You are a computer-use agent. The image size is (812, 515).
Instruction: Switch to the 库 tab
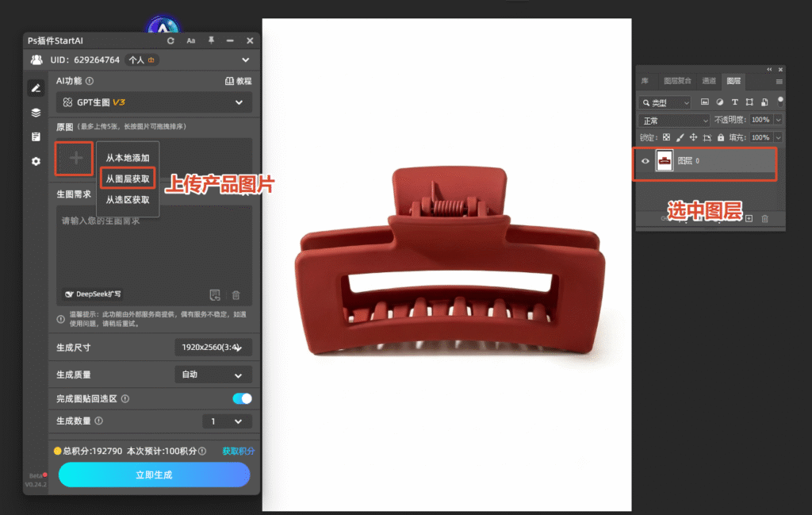click(x=645, y=81)
